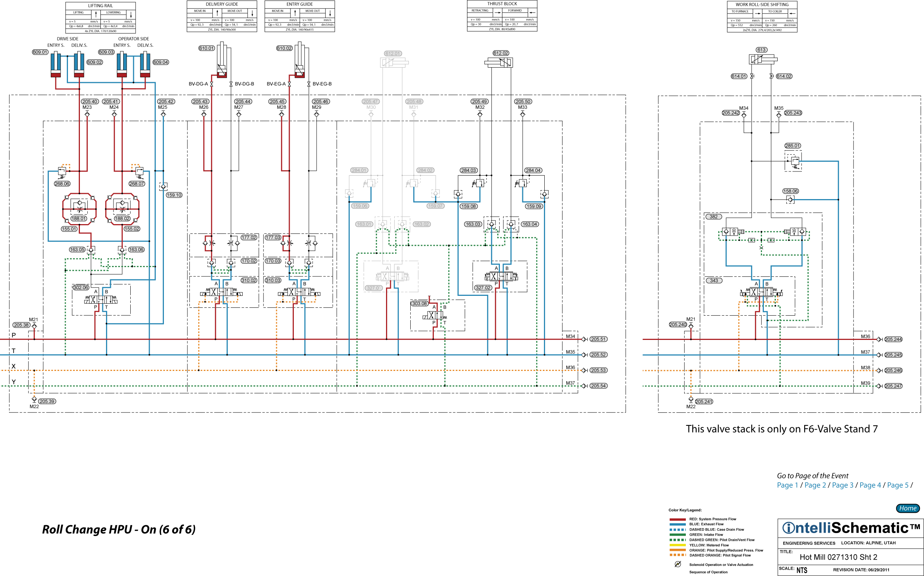Viewport: 924px width, 576px height.
Task: Click the solenoid valve 303.08 symbol
Action: [435, 315]
